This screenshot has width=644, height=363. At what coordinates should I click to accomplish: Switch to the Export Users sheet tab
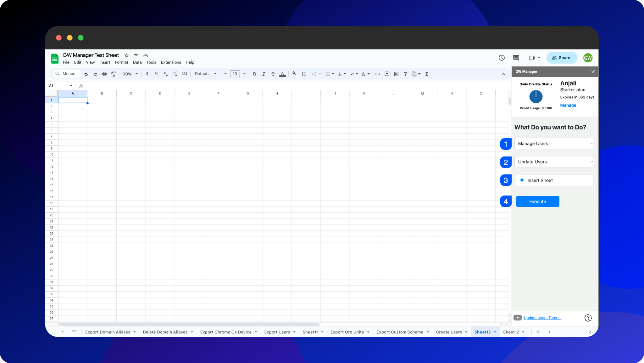click(x=277, y=332)
